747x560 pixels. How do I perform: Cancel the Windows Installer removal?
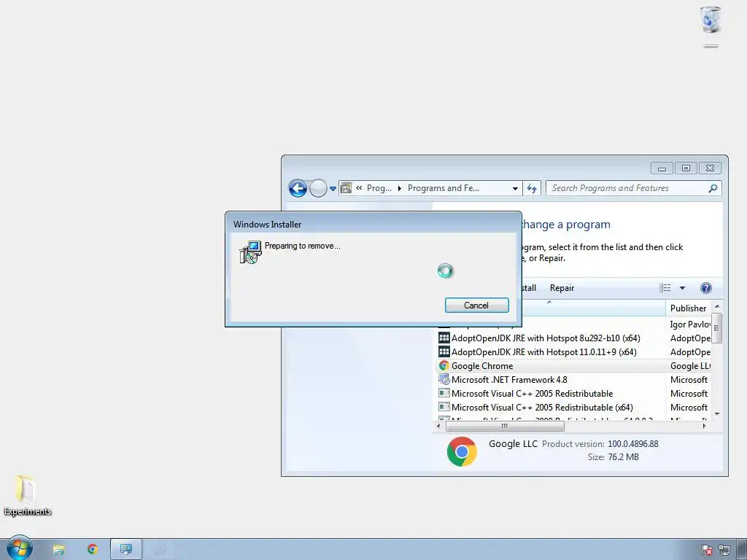click(476, 306)
